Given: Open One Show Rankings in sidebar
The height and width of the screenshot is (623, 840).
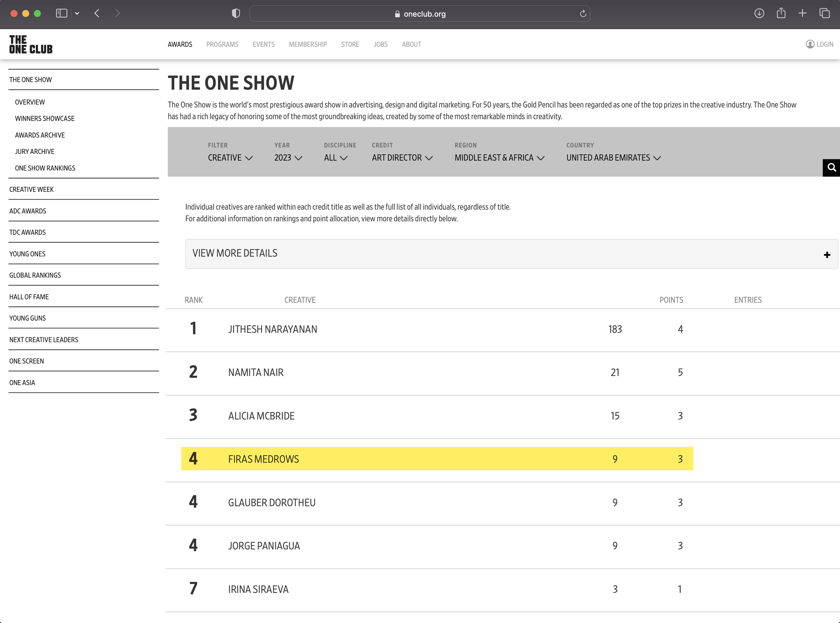Looking at the screenshot, I should pyautogui.click(x=45, y=168).
